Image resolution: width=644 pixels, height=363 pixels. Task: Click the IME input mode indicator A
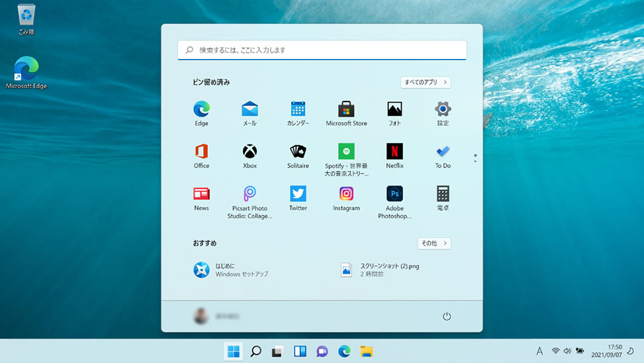click(x=539, y=350)
